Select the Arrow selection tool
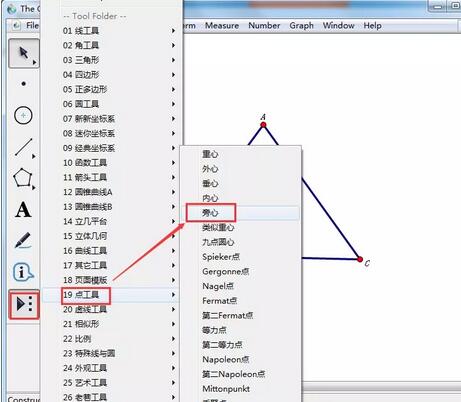The height and width of the screenshot is (402, 461). pos(24,53)
